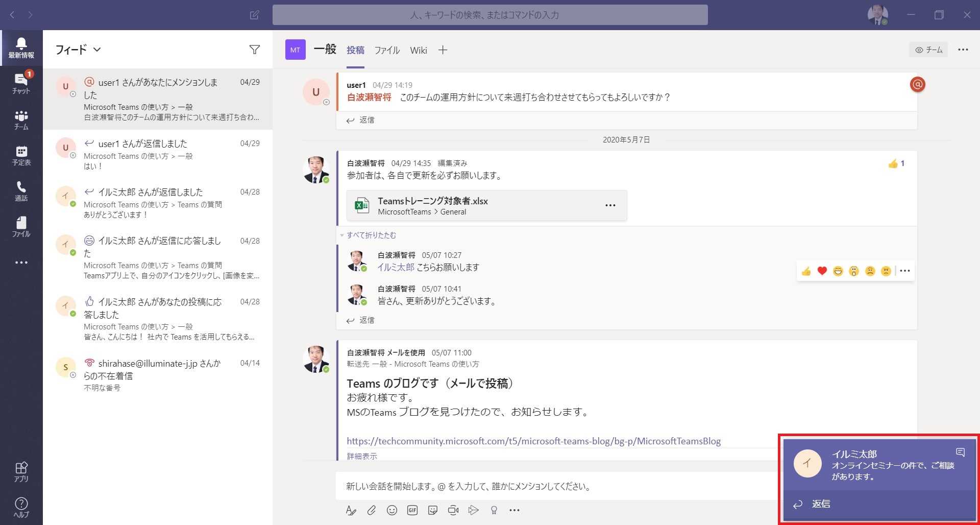This screenshot has width=980, height=525.
Task: Open the イルミ太郎 notification toast message
Action: point(879,465)
